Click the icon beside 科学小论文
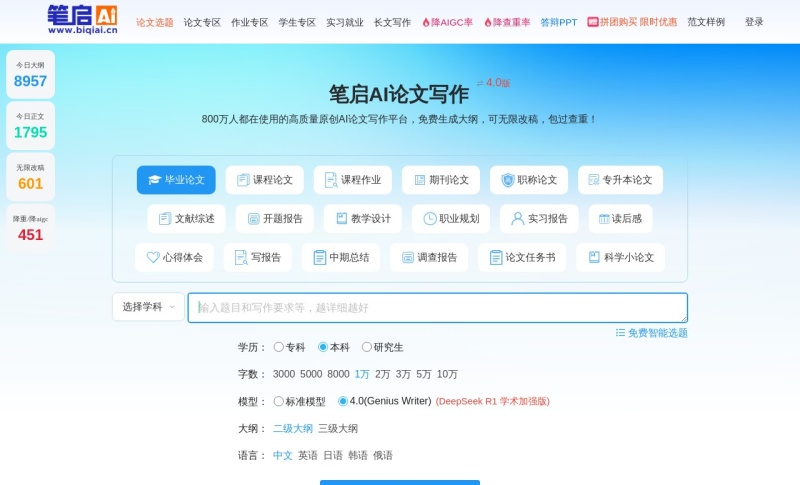Viewport: 800px width, 485px height. coord(594,258)
